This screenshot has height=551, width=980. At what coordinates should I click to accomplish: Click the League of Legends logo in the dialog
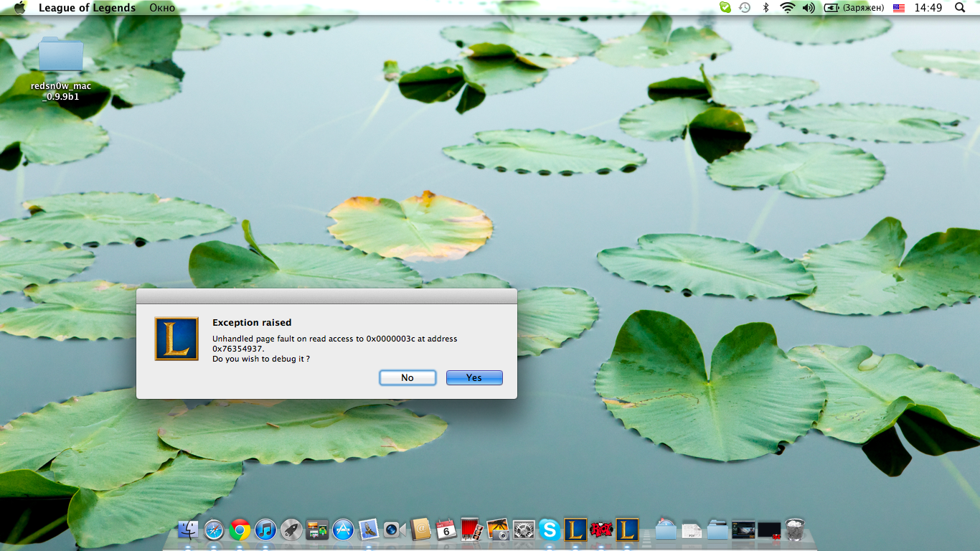pyautogui.click(x=176, y=339)
